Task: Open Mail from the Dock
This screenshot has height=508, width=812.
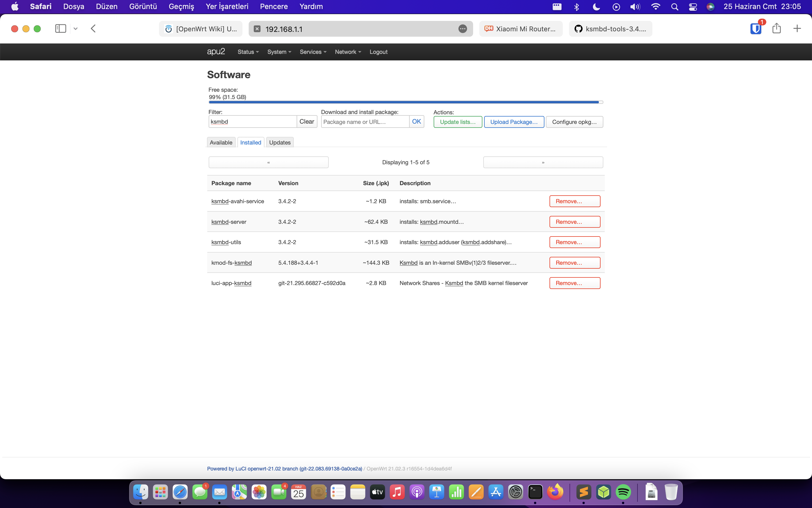Action: click(x=219, y=492)
